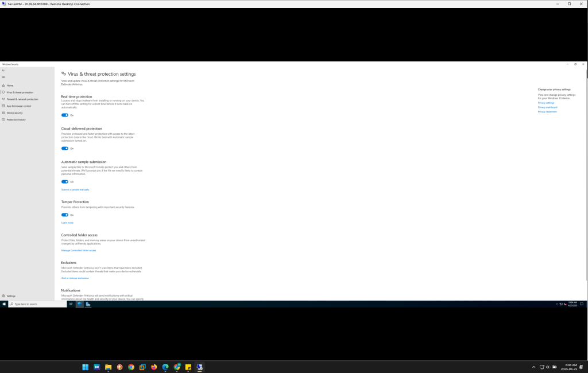
Task: Expand the host system tray overflow chevron
Action: coord(533,367)
